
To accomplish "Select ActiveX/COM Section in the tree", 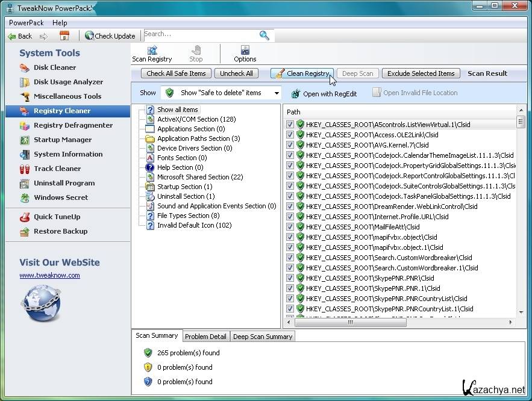I will [196, 119].
